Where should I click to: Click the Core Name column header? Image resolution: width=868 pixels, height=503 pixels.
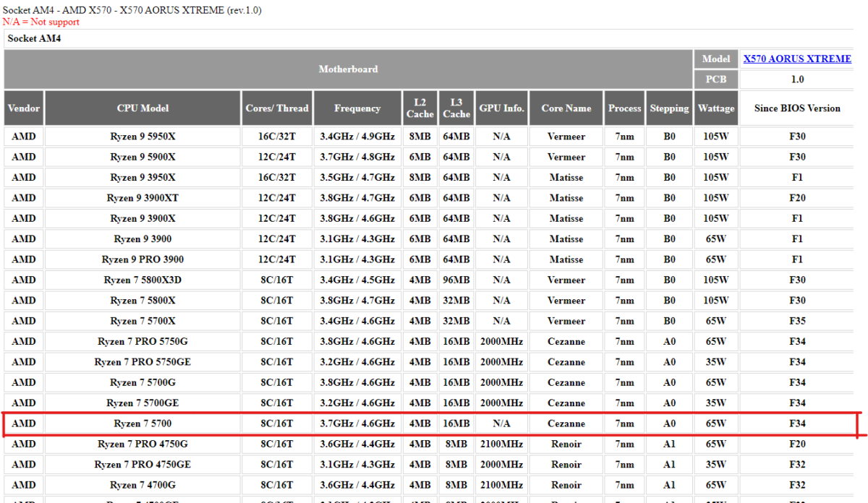coord(566,108)
